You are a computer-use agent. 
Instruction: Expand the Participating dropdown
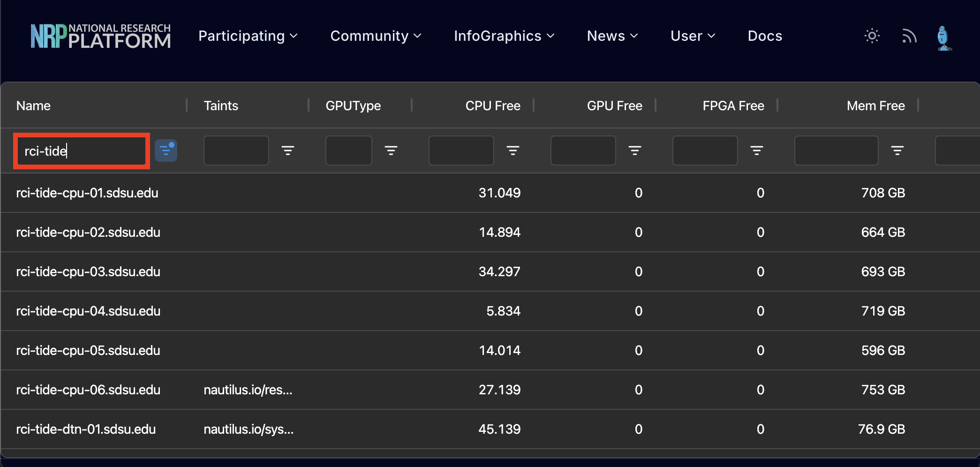click(248, 36)
